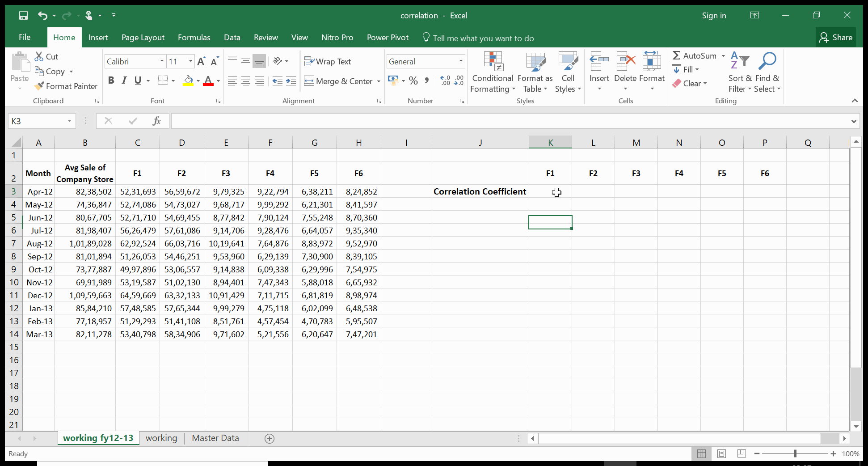
Task: Click Decrease Font Size icon
Action: click(x=215, y=61)
